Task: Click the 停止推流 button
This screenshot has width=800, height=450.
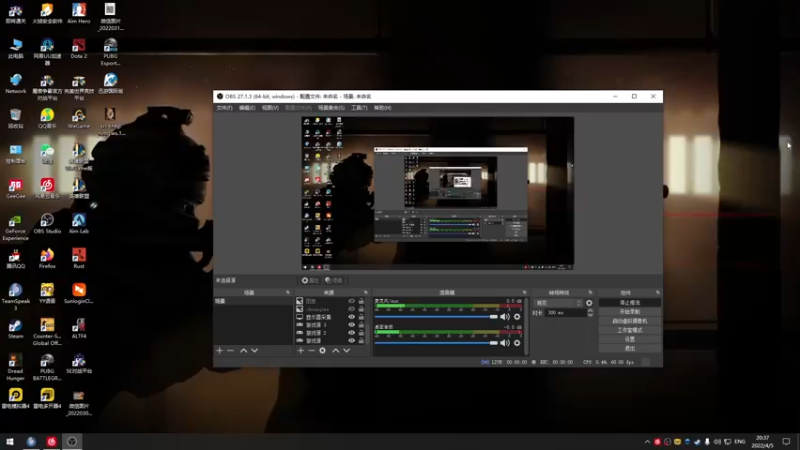Action: coord(630,303)
